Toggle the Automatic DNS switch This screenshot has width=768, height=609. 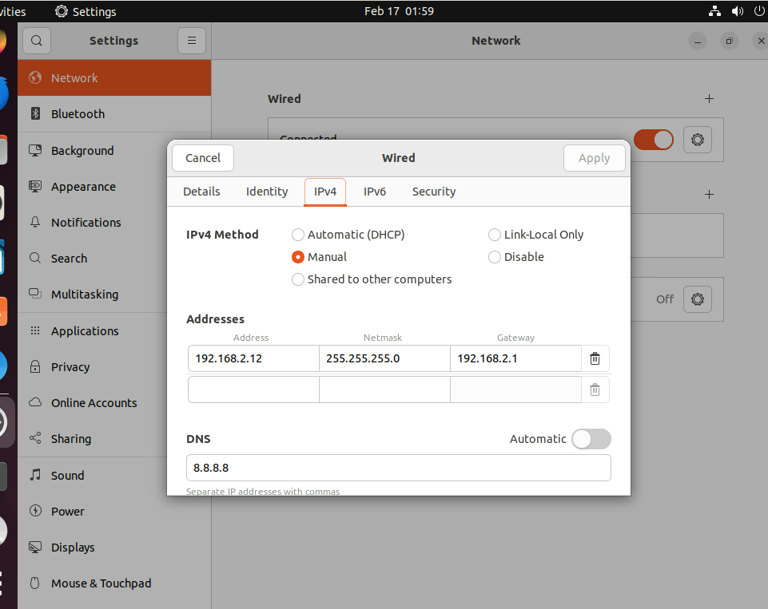pos(590,439)
